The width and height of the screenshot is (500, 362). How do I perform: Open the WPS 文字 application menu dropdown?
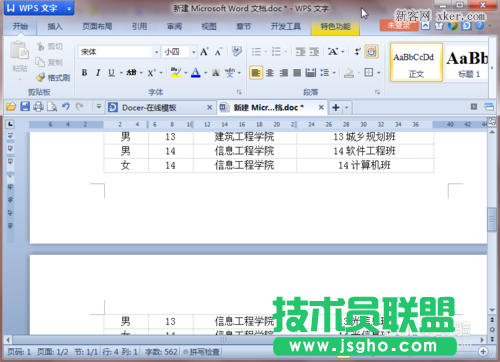(69, 9)
